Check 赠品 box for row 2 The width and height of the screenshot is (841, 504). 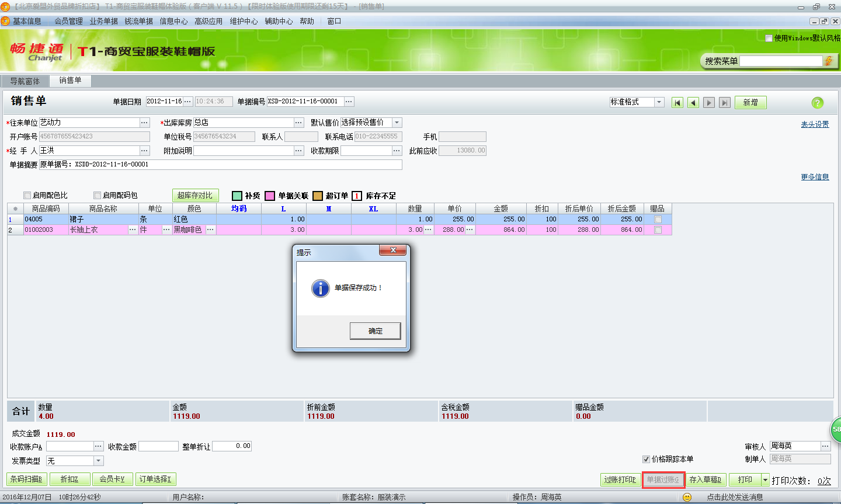(x=658, y=230)
